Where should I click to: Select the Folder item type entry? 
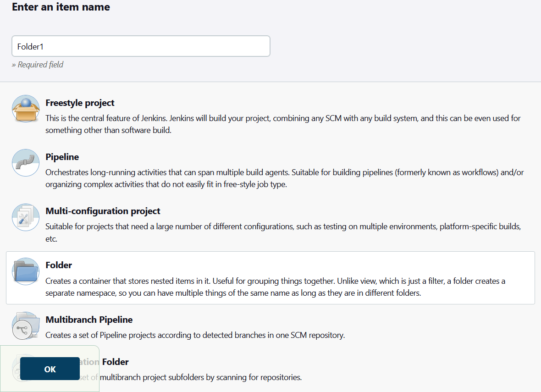click(270, 277)
